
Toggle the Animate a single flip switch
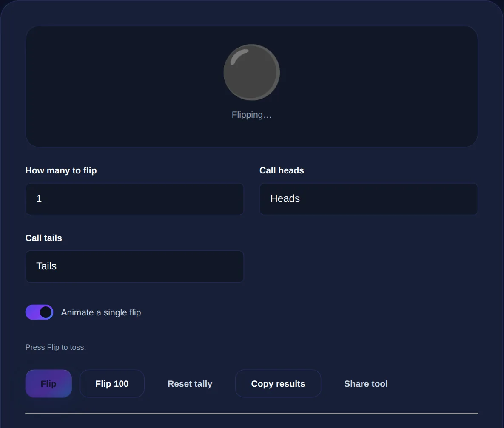click(39, 312)
